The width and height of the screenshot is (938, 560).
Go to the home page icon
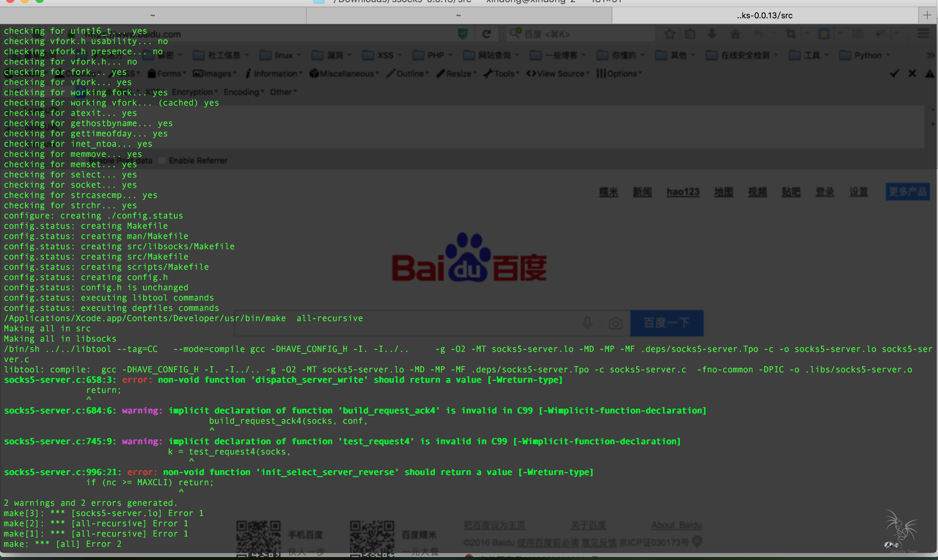click(735, 34)
